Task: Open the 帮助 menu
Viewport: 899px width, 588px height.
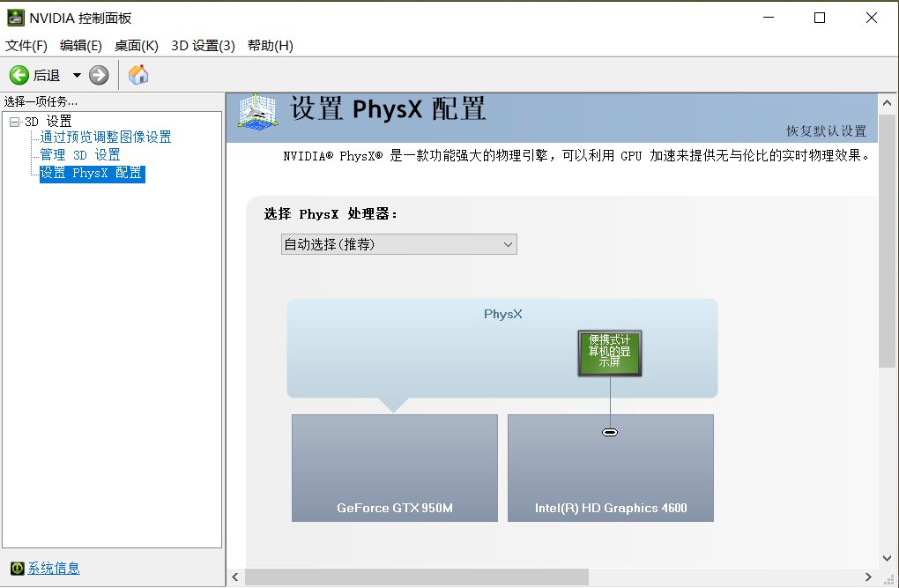Action: point(270,45)
